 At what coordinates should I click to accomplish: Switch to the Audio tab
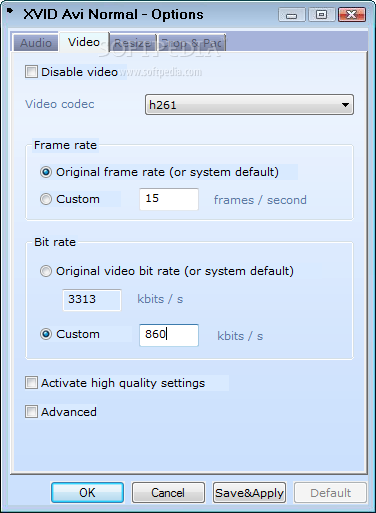36,43
